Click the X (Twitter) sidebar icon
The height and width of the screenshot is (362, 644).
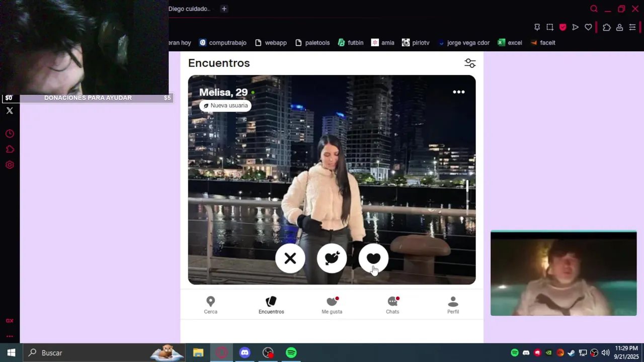pyautogui.click(x=10, y=111)
